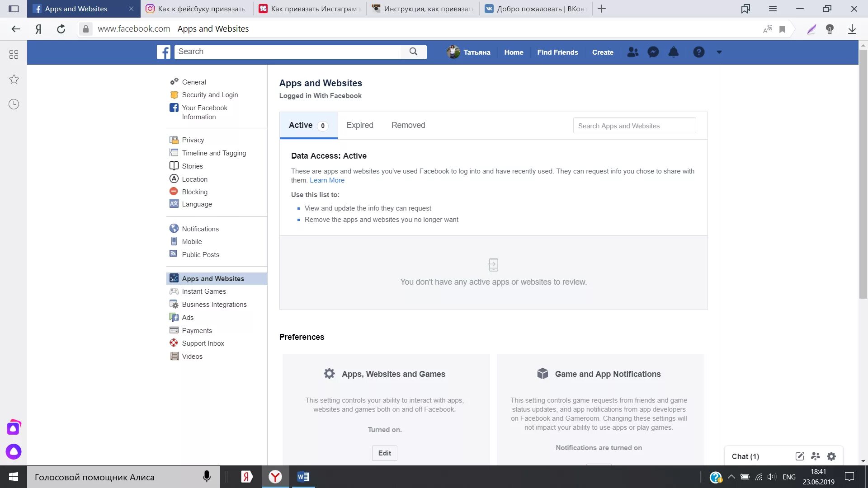Open history clock in side panel
The height and width of the screenshot is (488, 868).
pos(14,104)
